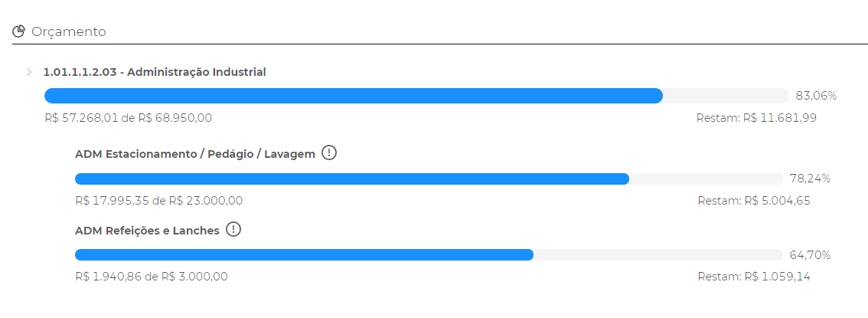Click the R$ 57.268,01 de R$ 68.950,00 text
This screenshot has width=868, height=318.
(128, 118)
